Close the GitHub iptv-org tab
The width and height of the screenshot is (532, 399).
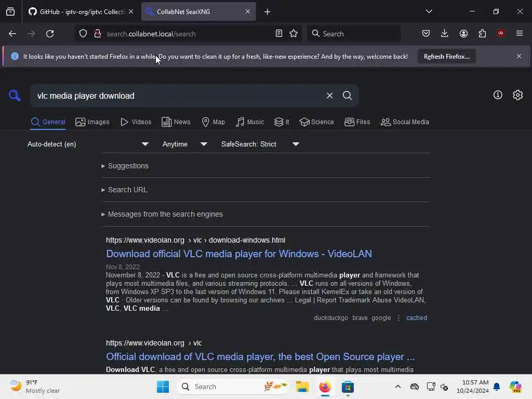pyautogui.click(x=131, y=11)
